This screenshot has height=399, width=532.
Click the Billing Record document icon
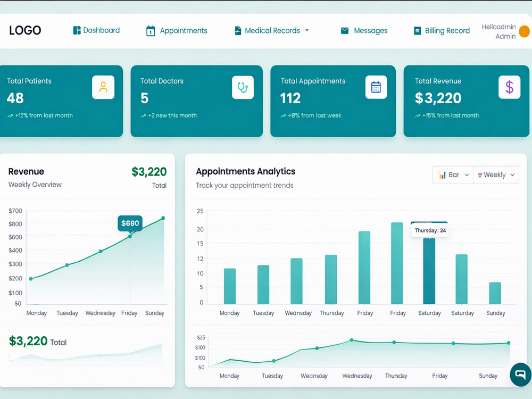417,31
